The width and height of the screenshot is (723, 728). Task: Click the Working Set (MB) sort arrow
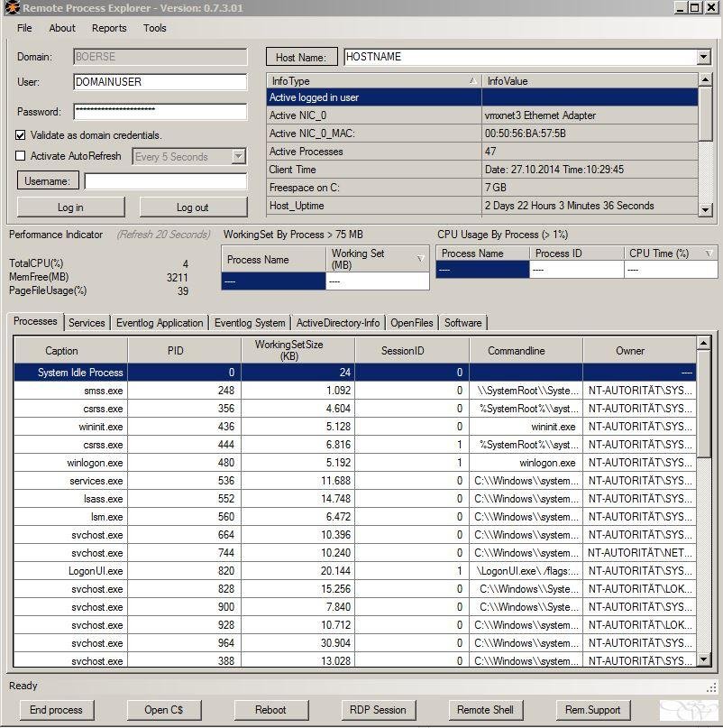coord(420,259)
